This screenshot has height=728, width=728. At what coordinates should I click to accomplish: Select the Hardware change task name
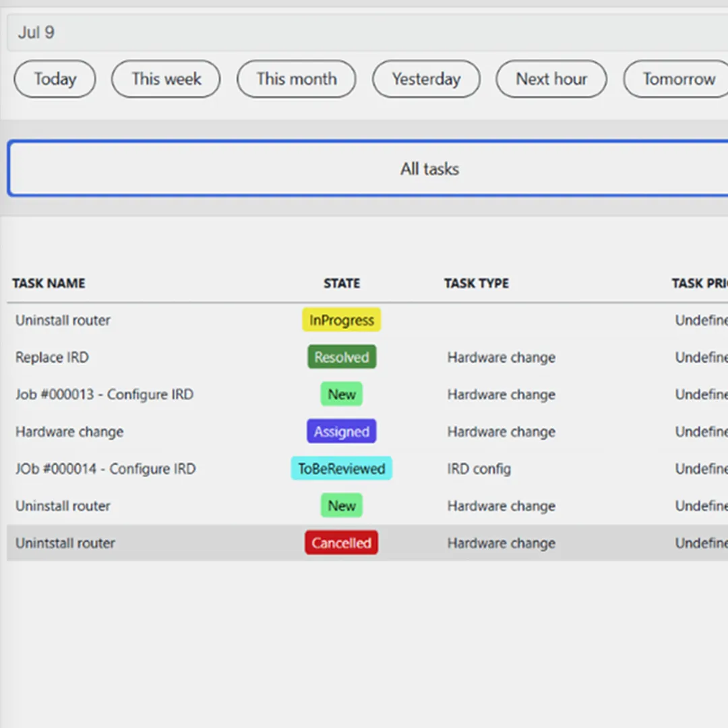pos(69,431)
